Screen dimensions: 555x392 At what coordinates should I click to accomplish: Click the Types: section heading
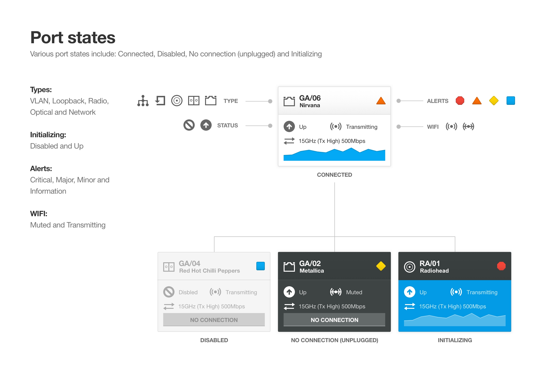41,90
